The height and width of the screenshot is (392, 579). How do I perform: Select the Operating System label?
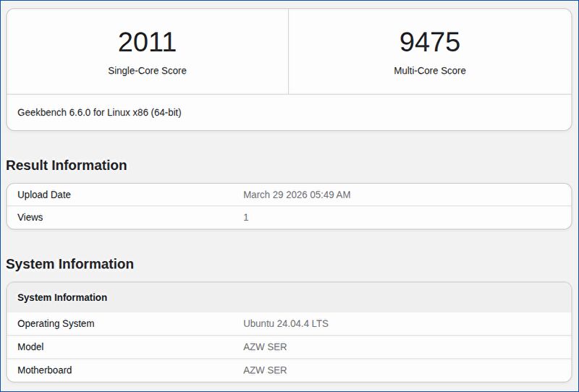(56, 323)
